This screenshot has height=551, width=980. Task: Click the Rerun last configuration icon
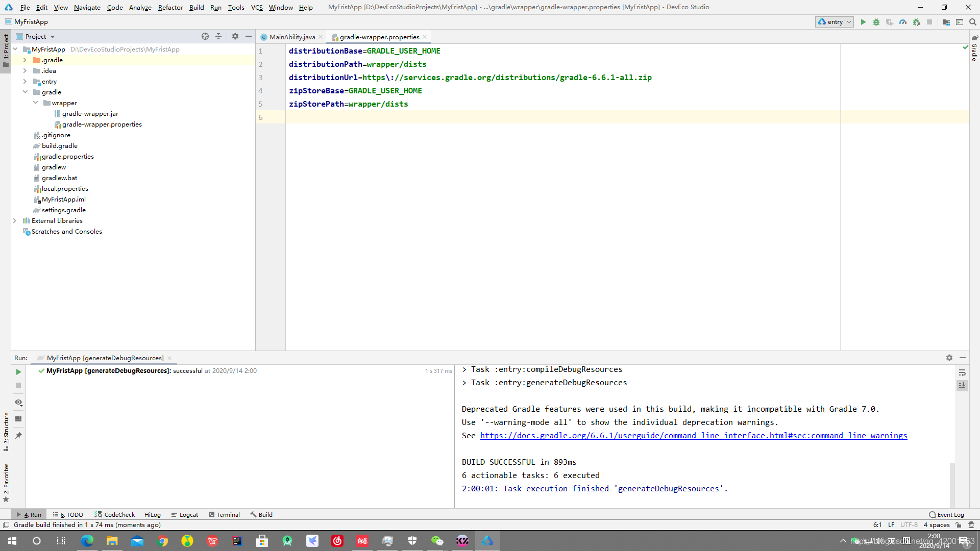click(x=19, y=371)
